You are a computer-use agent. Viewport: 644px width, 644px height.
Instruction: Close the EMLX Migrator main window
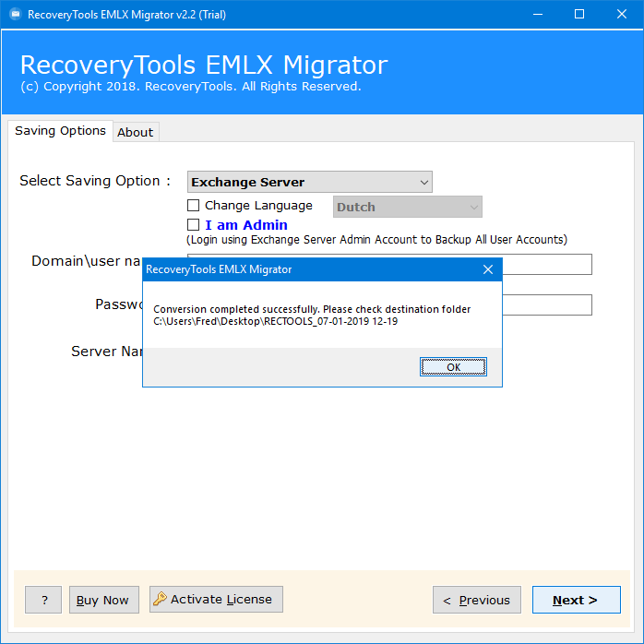point(622,15)
